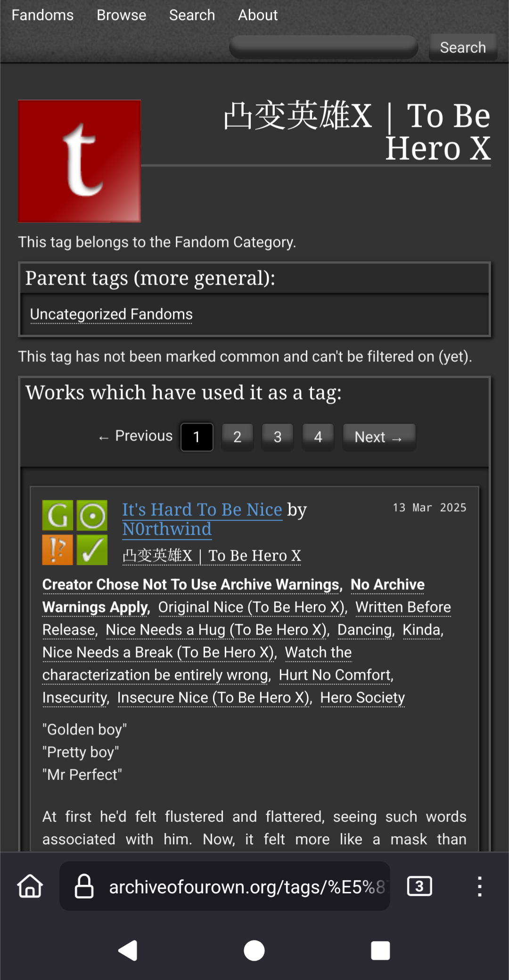Tap the green completed work checkmark icon
The height and width of the screenshot is (980, 509).
92,550
